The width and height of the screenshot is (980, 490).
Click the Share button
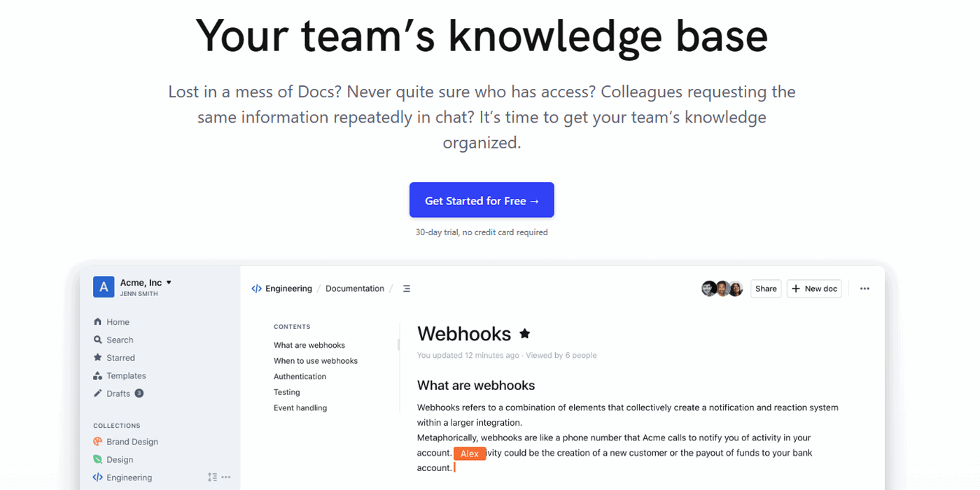point(765,288)
